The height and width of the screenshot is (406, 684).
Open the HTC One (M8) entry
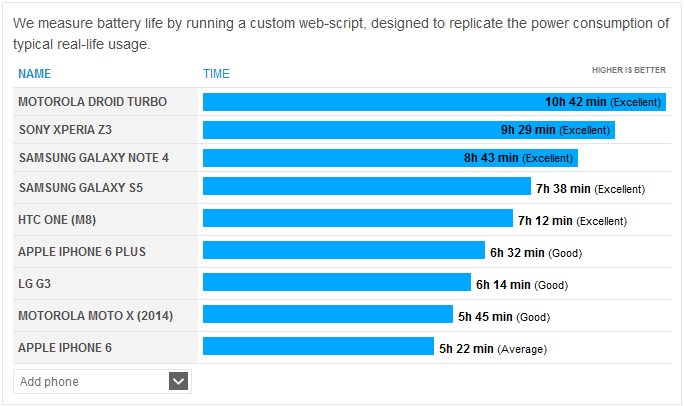[57, 220]
